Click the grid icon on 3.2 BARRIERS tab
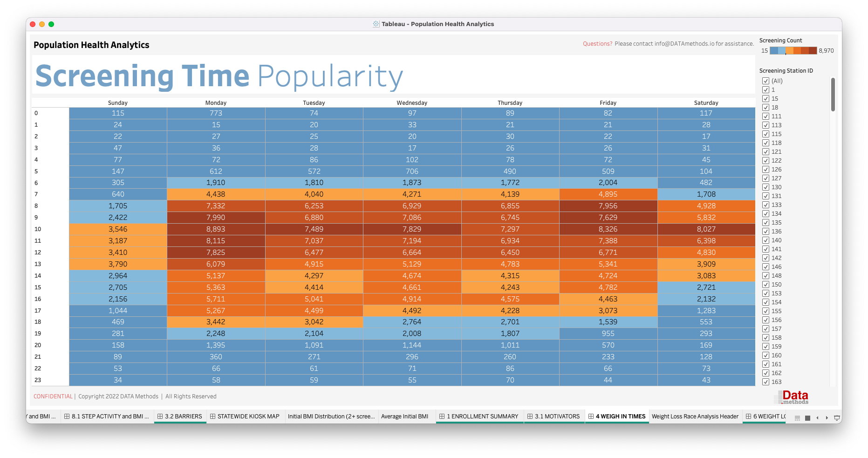Screen dimensions: 868x458 [x=161, y=416]
